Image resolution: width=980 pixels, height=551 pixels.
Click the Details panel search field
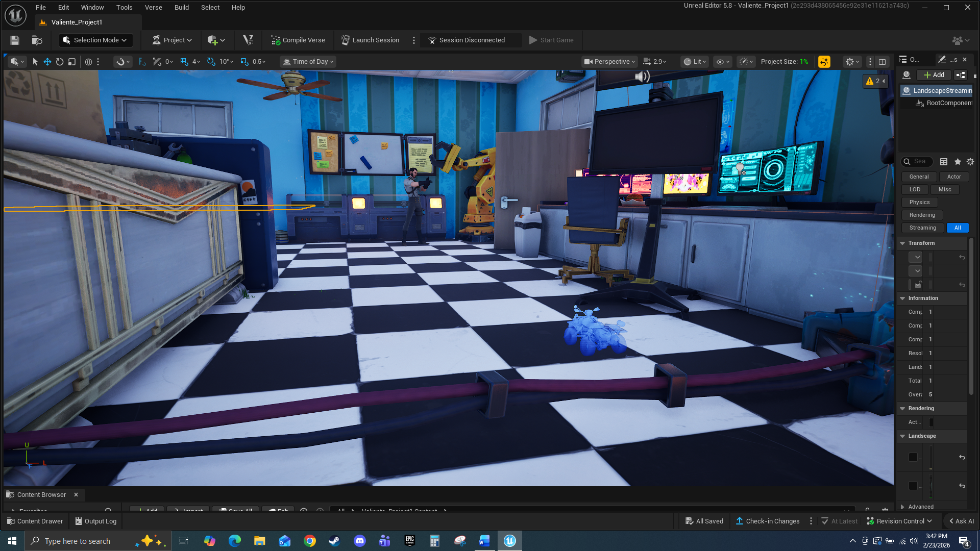[920, 161]
